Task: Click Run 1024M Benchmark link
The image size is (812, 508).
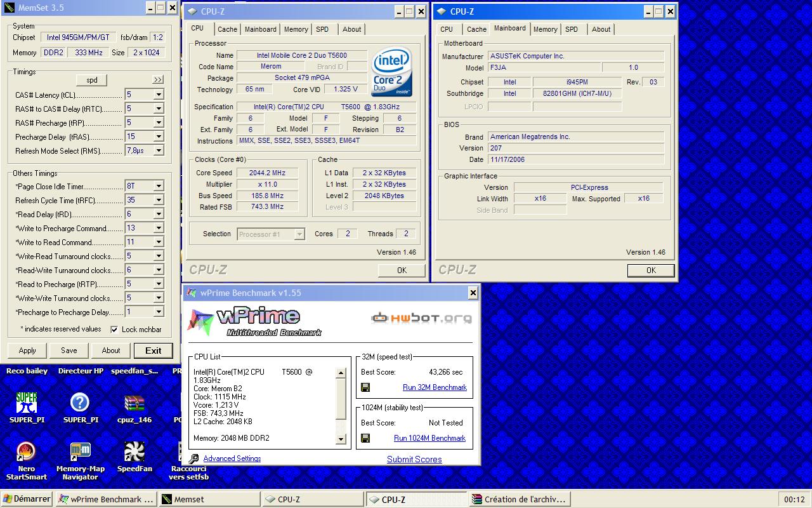Action: (x=429, y=438)
